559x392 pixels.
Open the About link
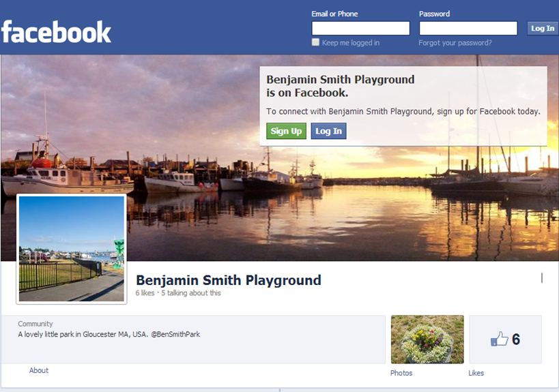39,370
